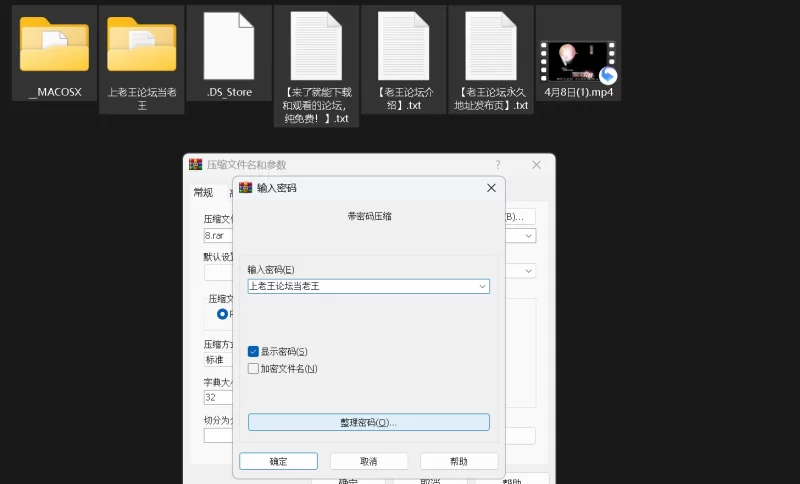Enable the 加密文件名 checkbox

[x=253, y=368]
